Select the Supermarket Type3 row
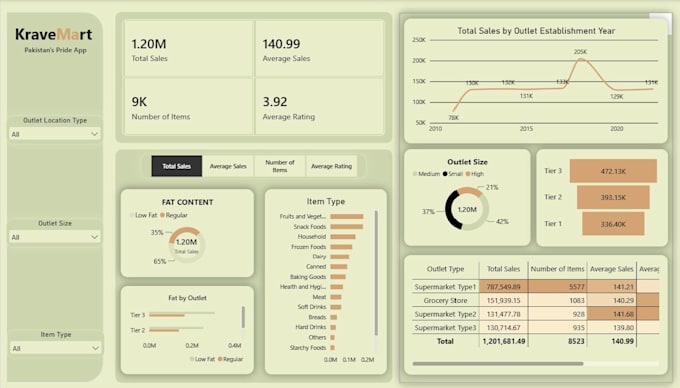The image size is (680, 388). point(536,328)
